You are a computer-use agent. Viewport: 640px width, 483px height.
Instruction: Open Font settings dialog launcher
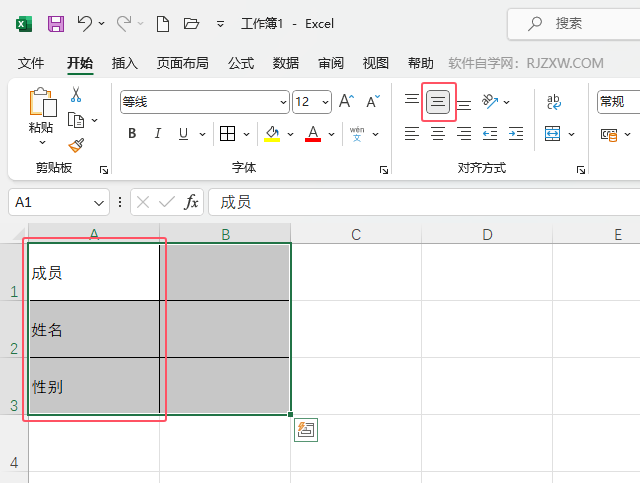tap(384, 170)
